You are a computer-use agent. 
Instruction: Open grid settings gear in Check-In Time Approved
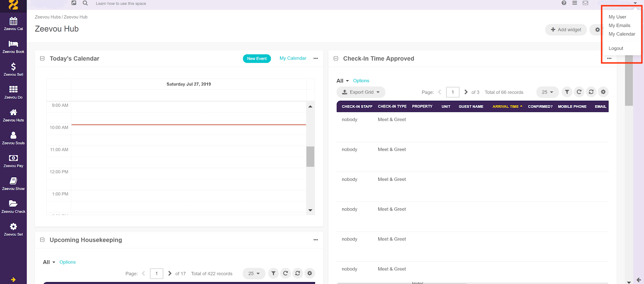603,92
